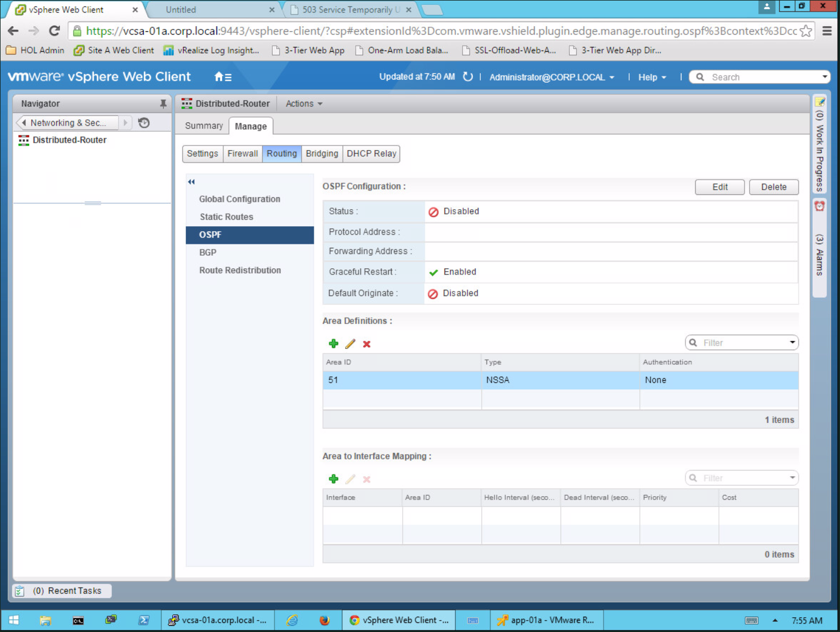Add a new OSPF area definition
840x632 pixels.
[x=334, y=343]
